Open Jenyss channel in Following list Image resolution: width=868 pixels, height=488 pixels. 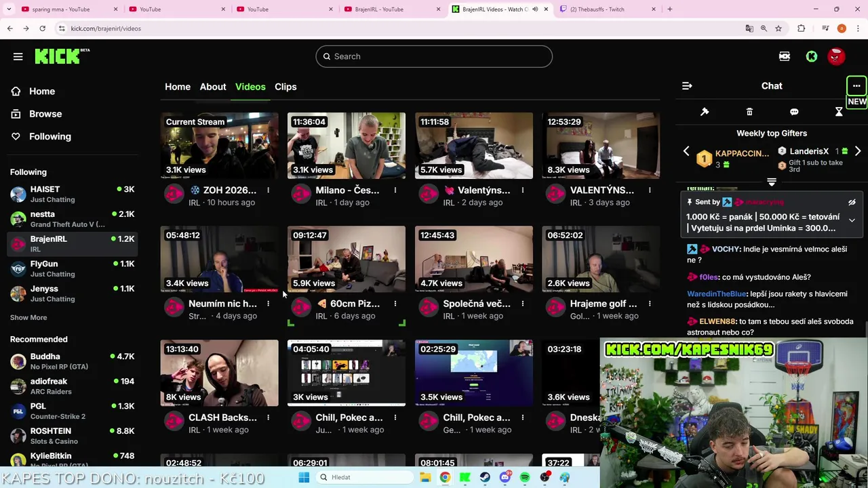tap(72, 293)
